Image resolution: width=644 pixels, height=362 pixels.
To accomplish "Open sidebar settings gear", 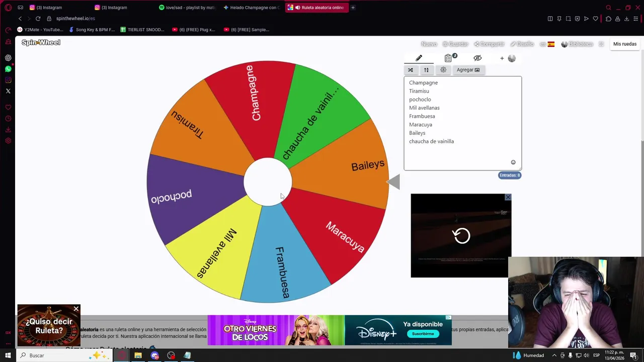I will coord(8,141).
